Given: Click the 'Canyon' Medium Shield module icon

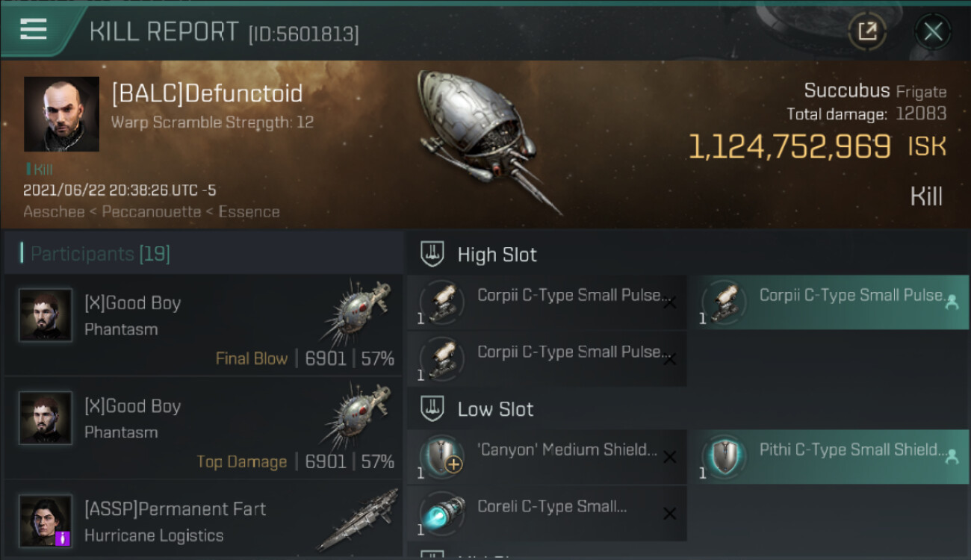Looking at the screenshot, I should click(x=441, y=457).
